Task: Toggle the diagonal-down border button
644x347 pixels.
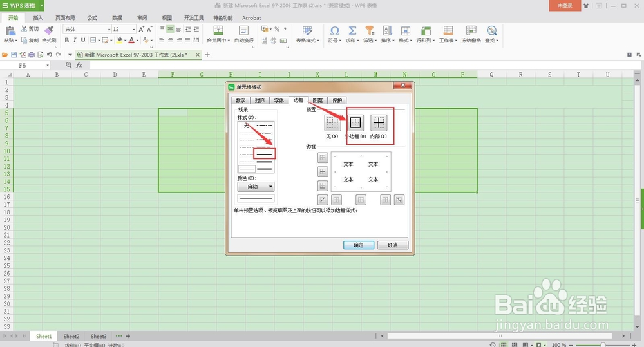Action: tap(399, 200)
